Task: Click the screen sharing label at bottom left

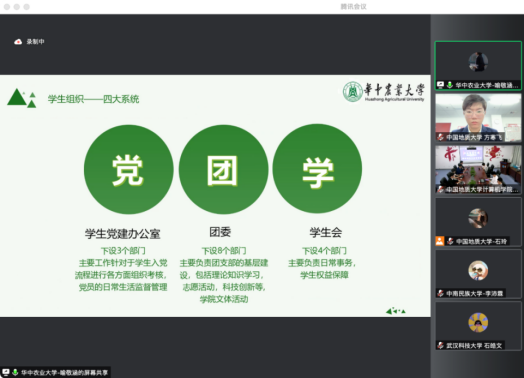Action: coord(64,372)
